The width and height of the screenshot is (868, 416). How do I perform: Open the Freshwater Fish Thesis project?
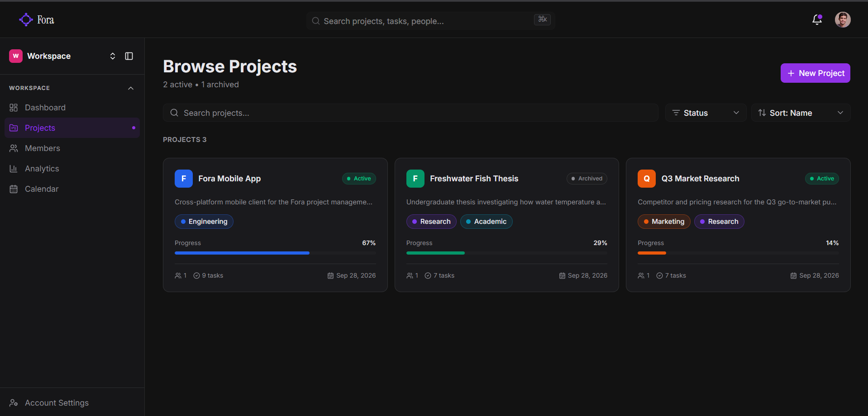[x=507, y=225]
